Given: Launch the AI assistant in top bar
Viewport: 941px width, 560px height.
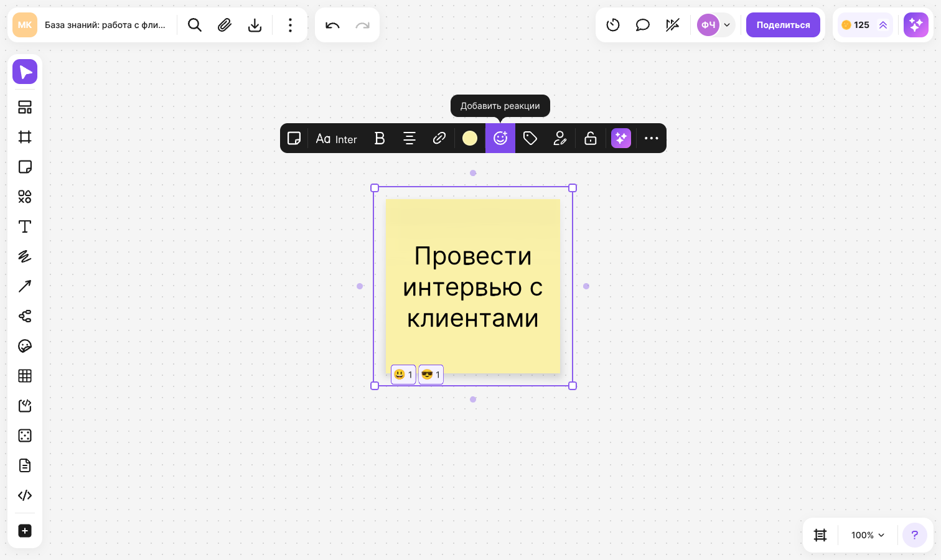Looking at the screenshot, I should [x=916, y=25].
